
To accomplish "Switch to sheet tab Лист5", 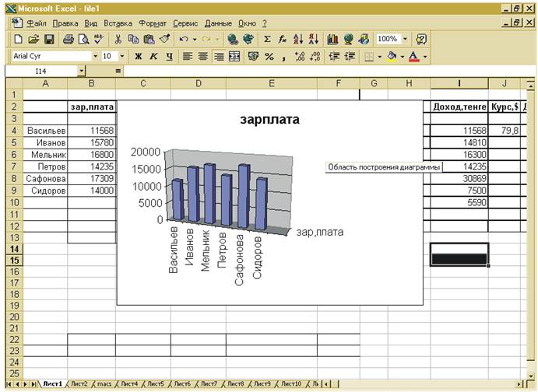I will [x=156, y=384].
